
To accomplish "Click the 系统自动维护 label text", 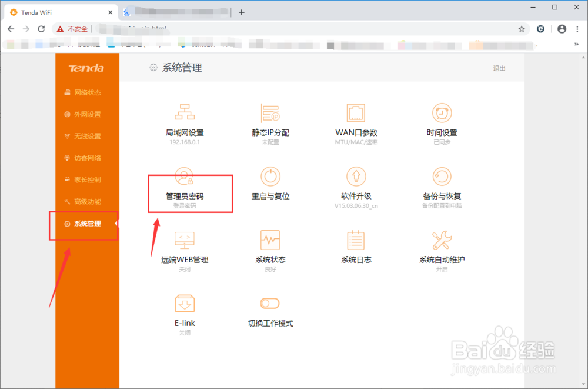I will (442, 260).
